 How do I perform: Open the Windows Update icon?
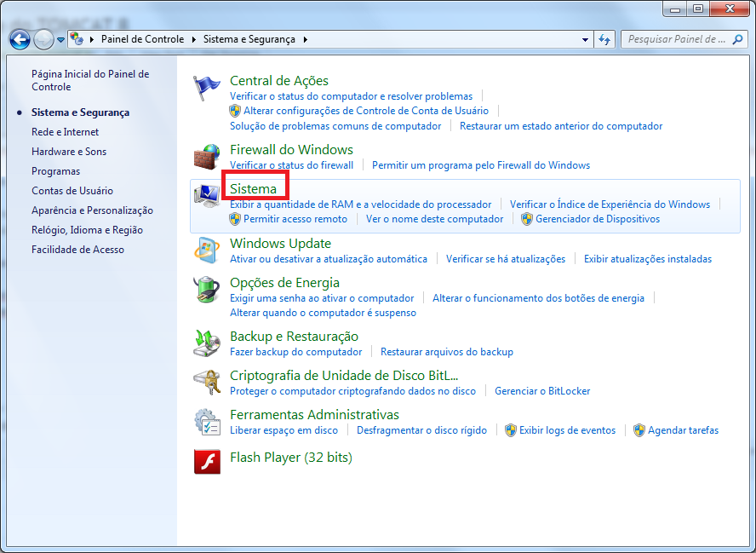207,251
